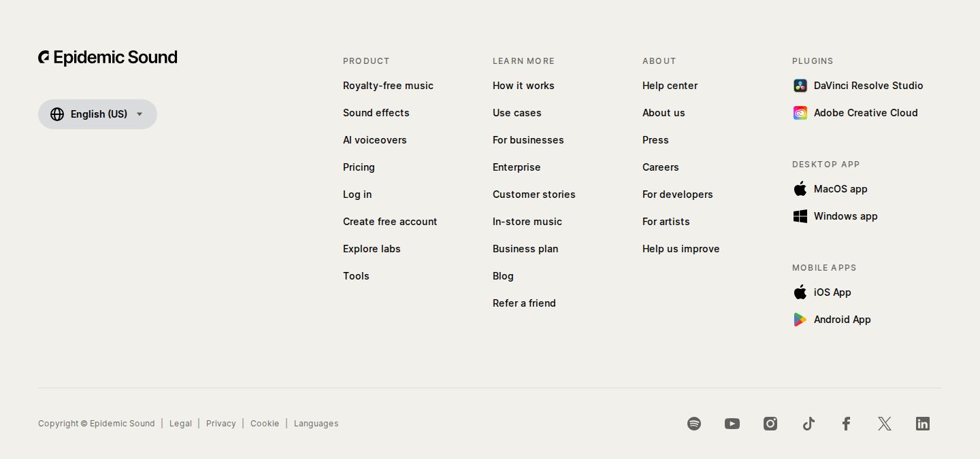Click the MOBILE APPS heading text
This screenshot has width=980, height=459.
[824, 268]
